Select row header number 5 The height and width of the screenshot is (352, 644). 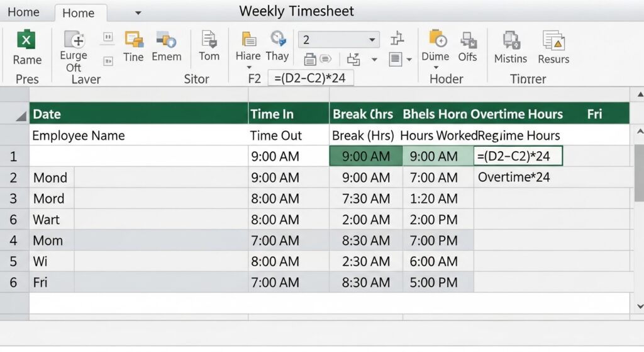(x=14, y=261)
